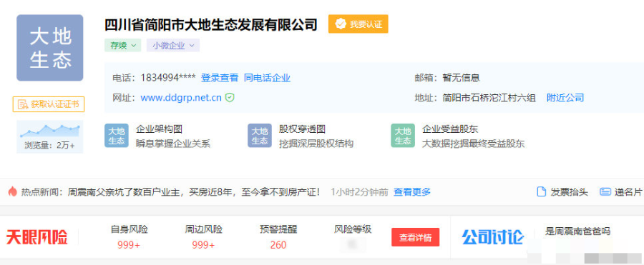
Task: Click the checkmark badge icon in 我要认证
Action: click(x=341, y=24)
